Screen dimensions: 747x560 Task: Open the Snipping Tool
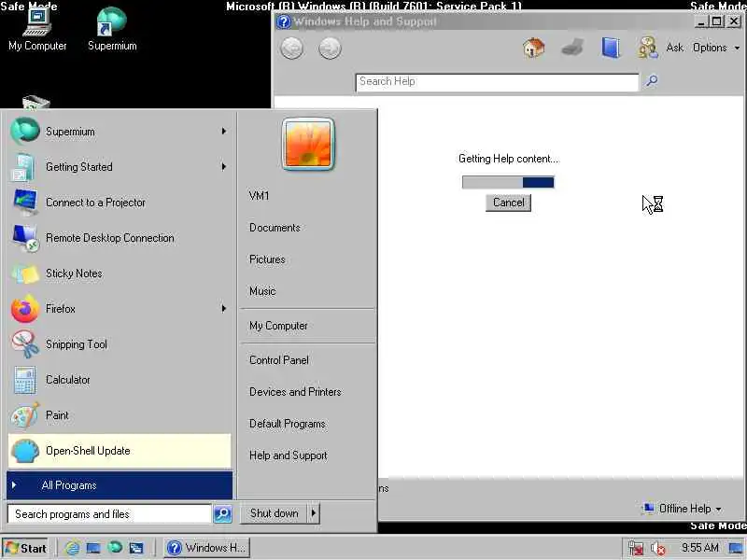[x=120, y=343]
